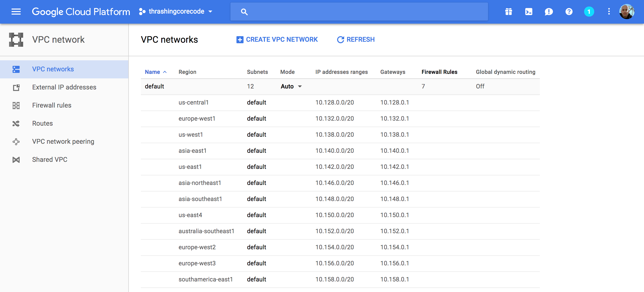This screenshot has height=292, width=644.
Task: Click IP range 10.128.0.0/20
Action: pyautogui.click(x=335, y=103)
